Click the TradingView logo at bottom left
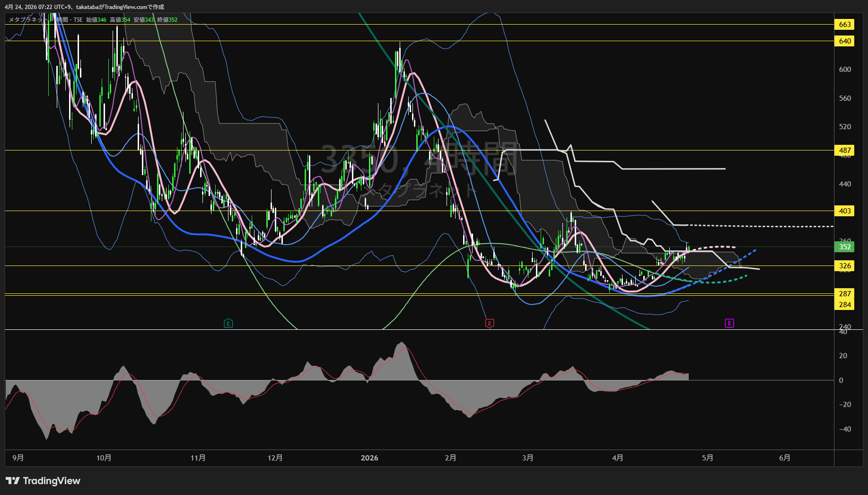This screenshot has height=495, width=868. pyautogui.click(x=43, y=481)
